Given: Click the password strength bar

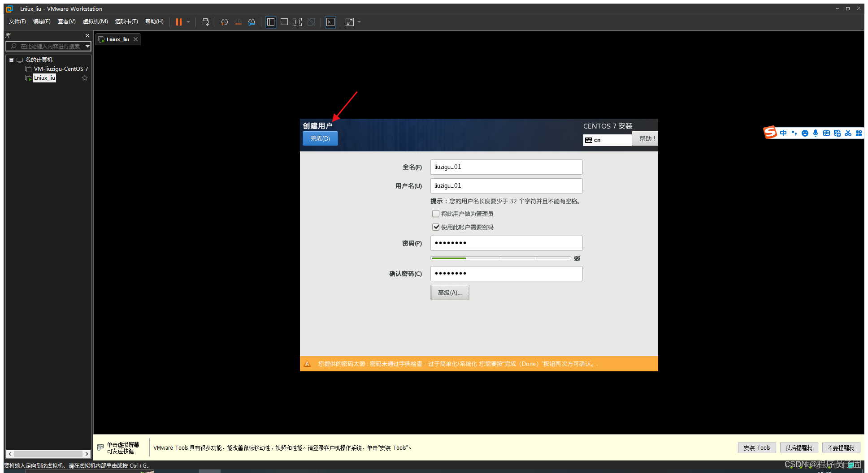Looking at the screenshot, I should (500, 258).
